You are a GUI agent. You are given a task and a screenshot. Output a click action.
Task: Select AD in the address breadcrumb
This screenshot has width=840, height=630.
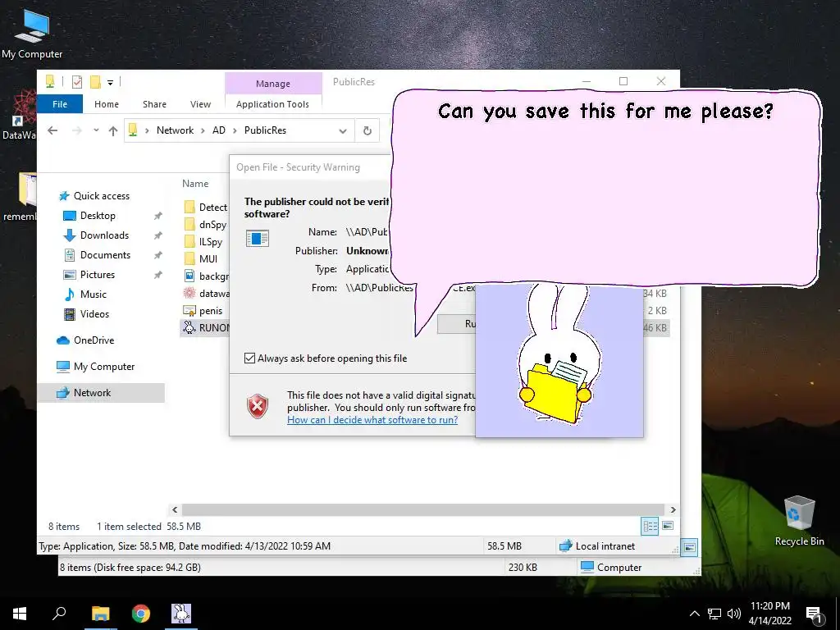[218, 130]
